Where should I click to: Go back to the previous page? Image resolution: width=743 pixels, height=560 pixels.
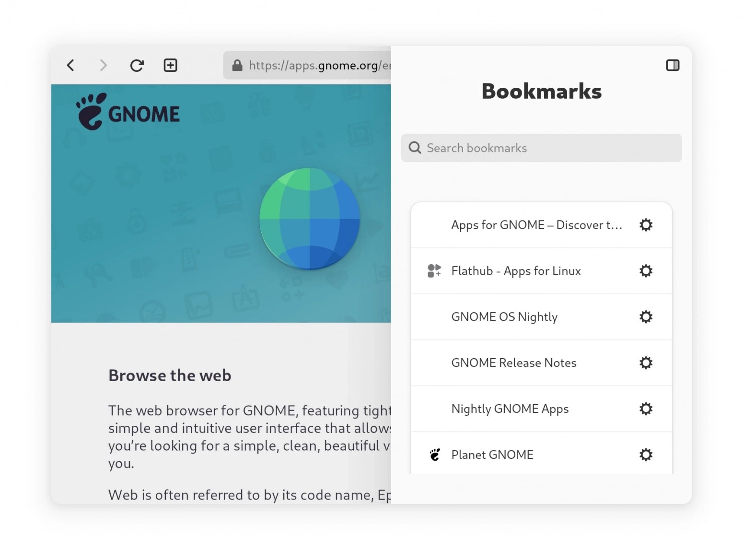click(x=70, y=65)
